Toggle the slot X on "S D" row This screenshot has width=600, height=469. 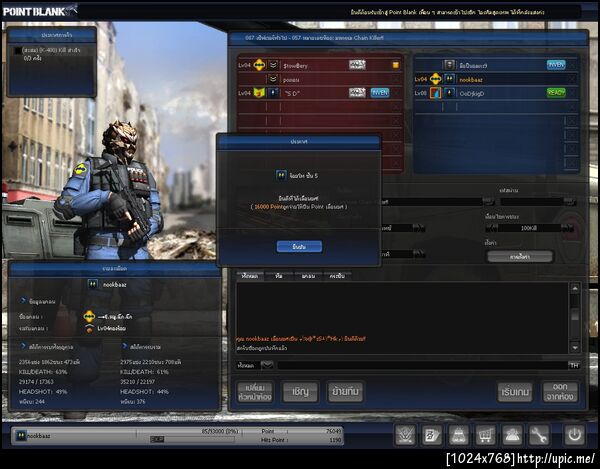point(396,93)
